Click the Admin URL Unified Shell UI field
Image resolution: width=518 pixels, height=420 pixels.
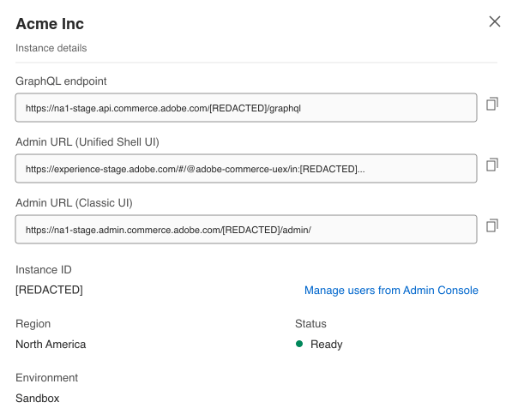246,168
